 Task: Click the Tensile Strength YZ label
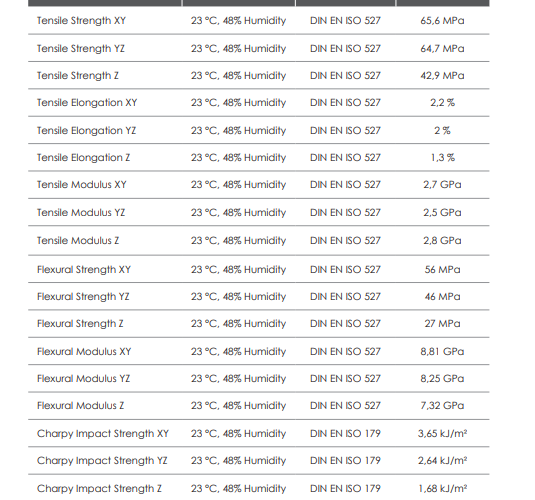[81, 49]
